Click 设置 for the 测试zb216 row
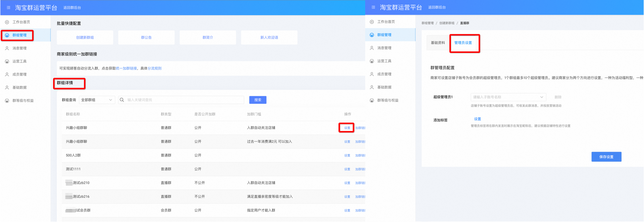 tap(347, 197)
